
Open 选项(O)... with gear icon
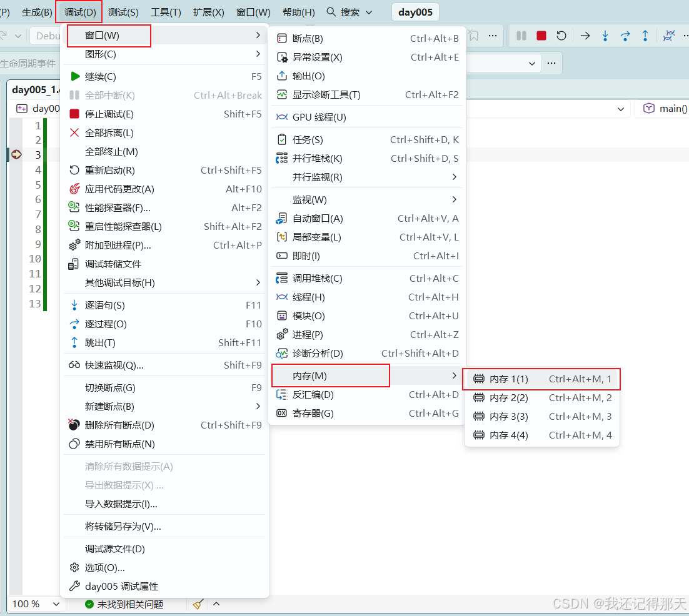[x=165, y=568]
